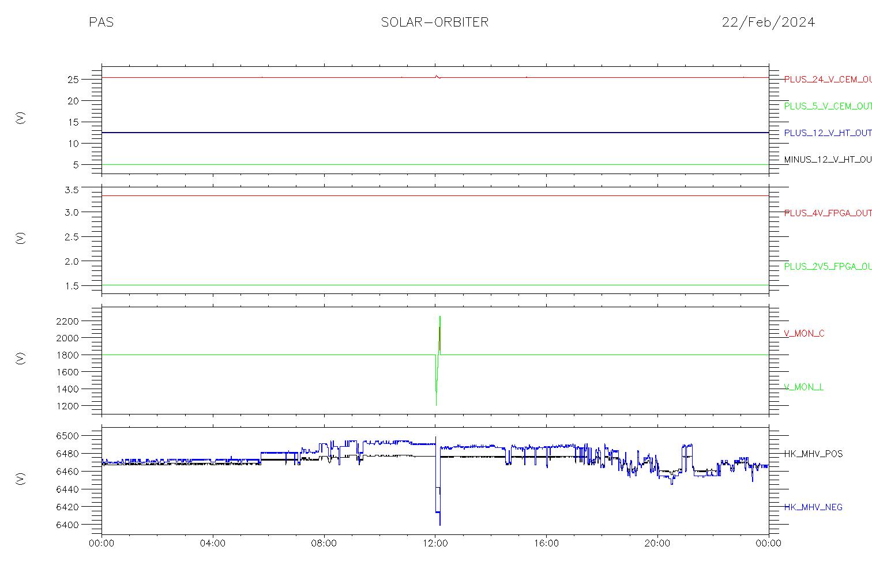Click the 22/Feb/2024 date label
The height and width of the screenshot is (588, 872).
point(768,22)
